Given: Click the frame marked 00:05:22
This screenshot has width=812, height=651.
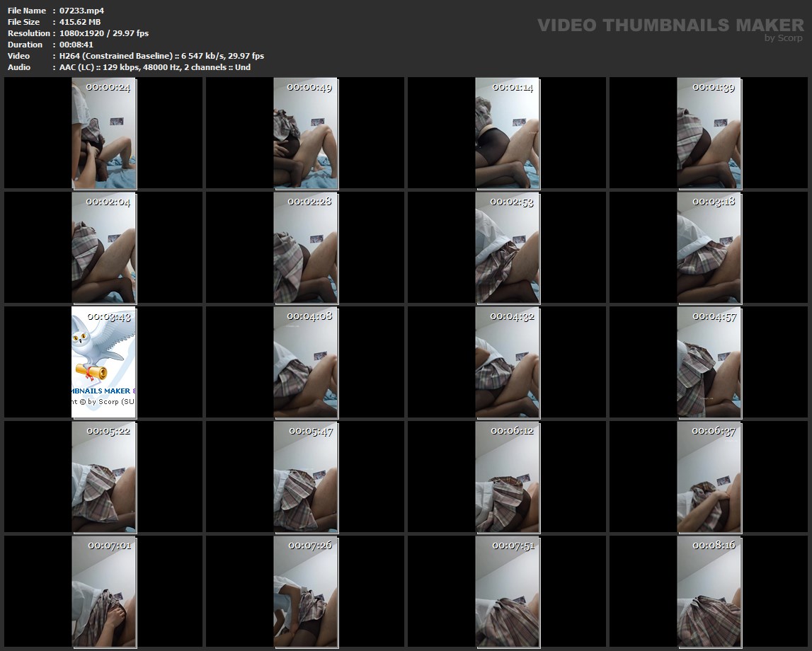Looking at the screenshot, I should (x=104, y=477).
